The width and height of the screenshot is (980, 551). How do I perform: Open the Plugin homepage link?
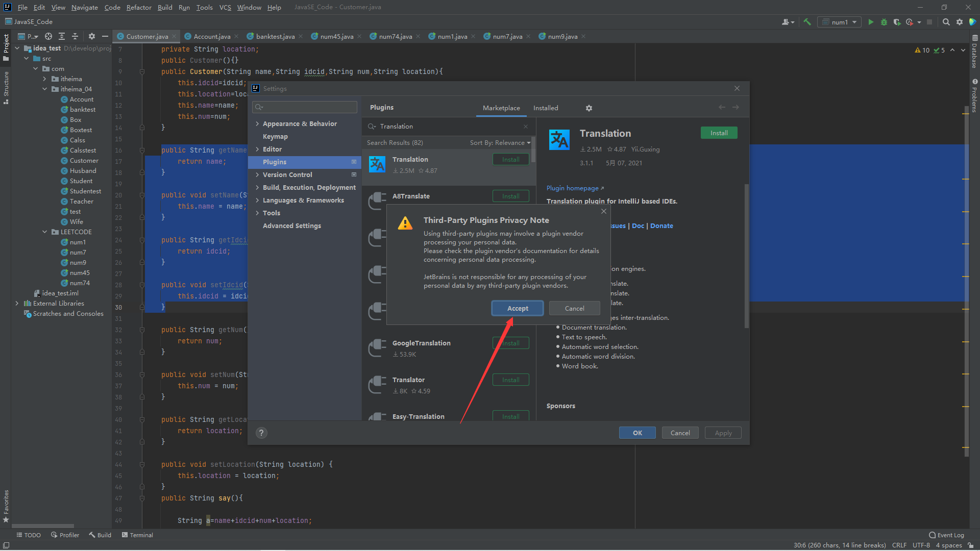point(575,188)
